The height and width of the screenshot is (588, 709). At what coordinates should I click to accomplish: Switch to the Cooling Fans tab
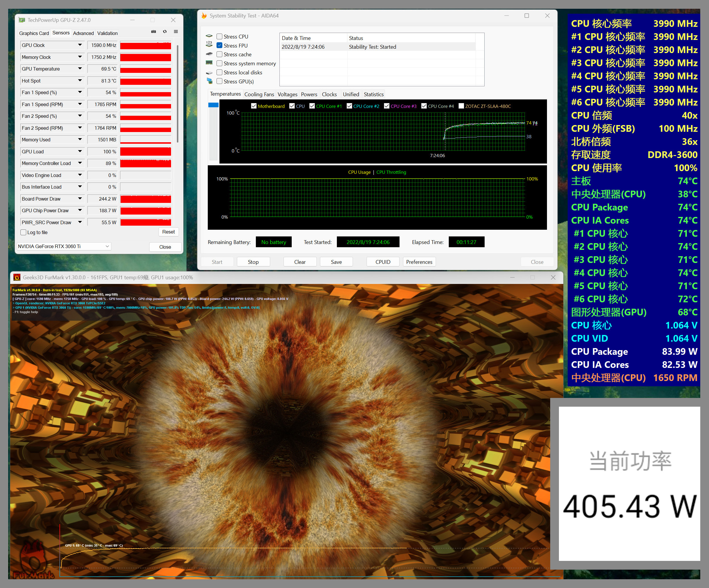coord(259,94)
